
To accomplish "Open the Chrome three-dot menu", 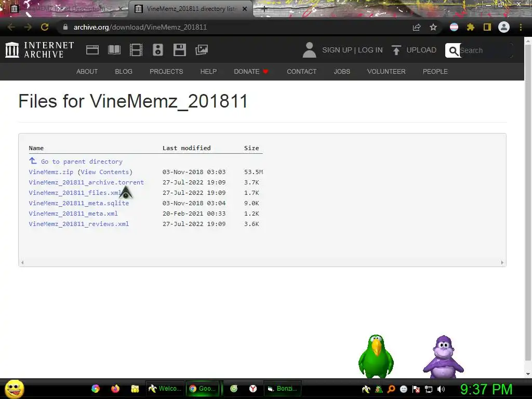I will [521, 27].
